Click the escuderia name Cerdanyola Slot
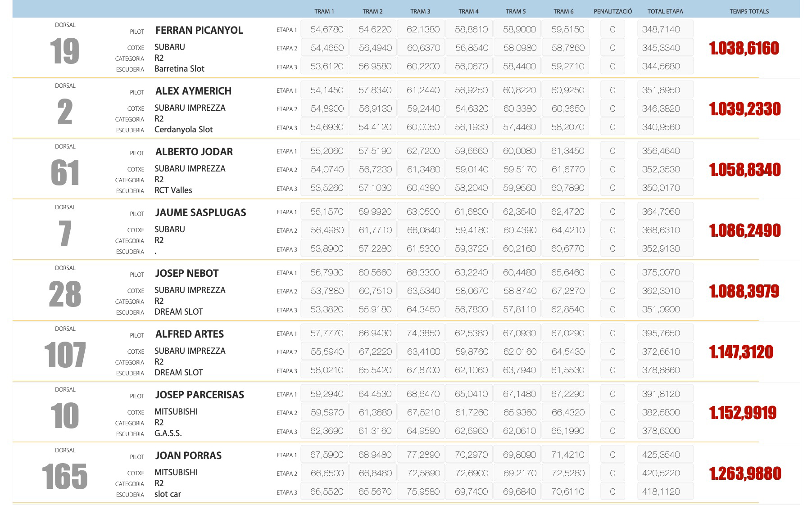The image size is (812, 505). tap(183, 130)
